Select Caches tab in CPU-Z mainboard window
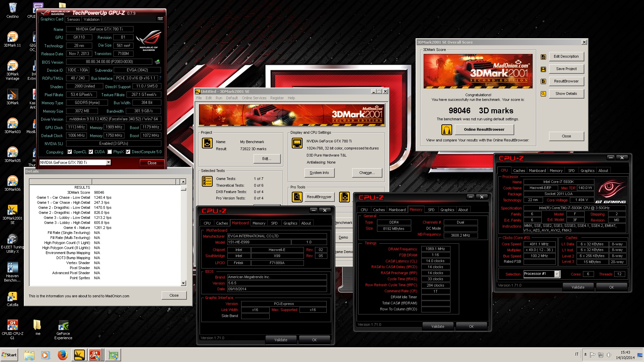 point(222,223)
